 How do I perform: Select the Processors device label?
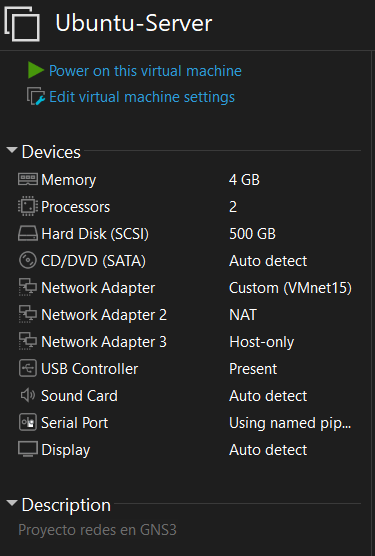click(x=75, y=207)
